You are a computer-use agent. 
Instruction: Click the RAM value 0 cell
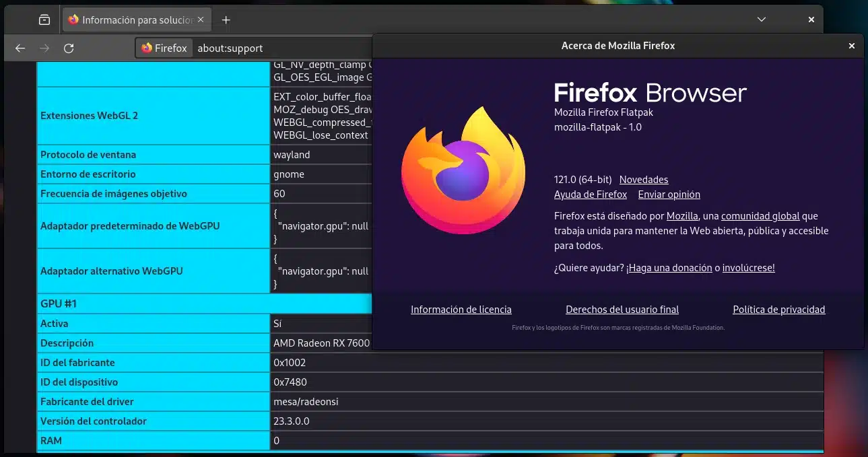(x=547, y=441)
